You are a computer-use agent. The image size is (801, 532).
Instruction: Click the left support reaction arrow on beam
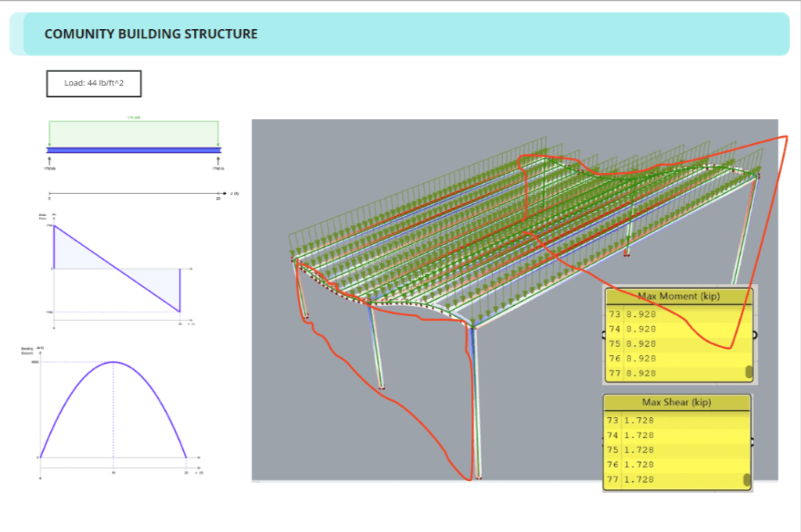tap(49, 160)
